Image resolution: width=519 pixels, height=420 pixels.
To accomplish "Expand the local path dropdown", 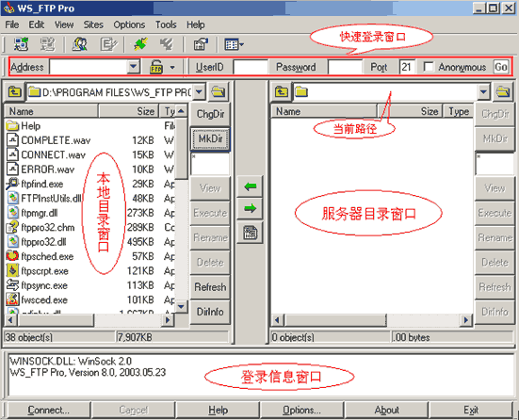I will pos(199,91).
